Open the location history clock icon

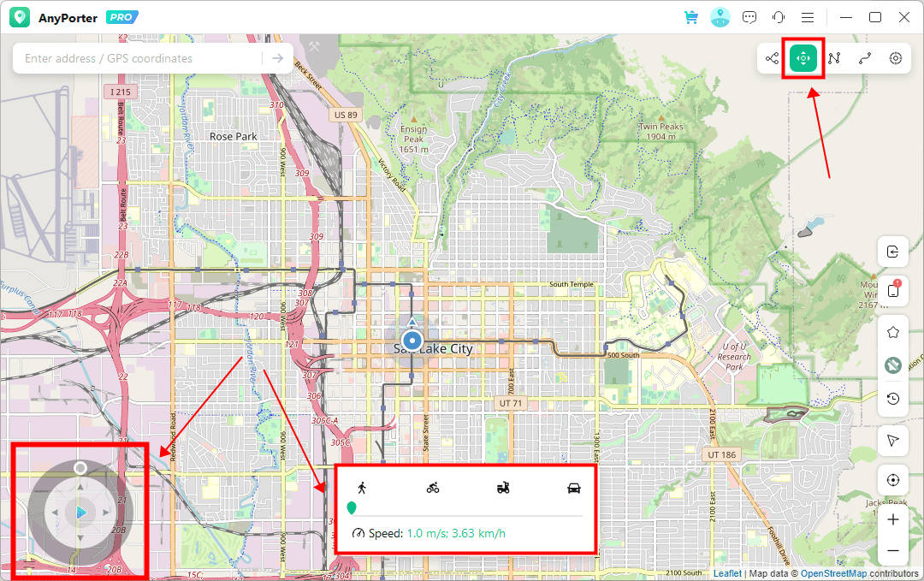(892, 399)
